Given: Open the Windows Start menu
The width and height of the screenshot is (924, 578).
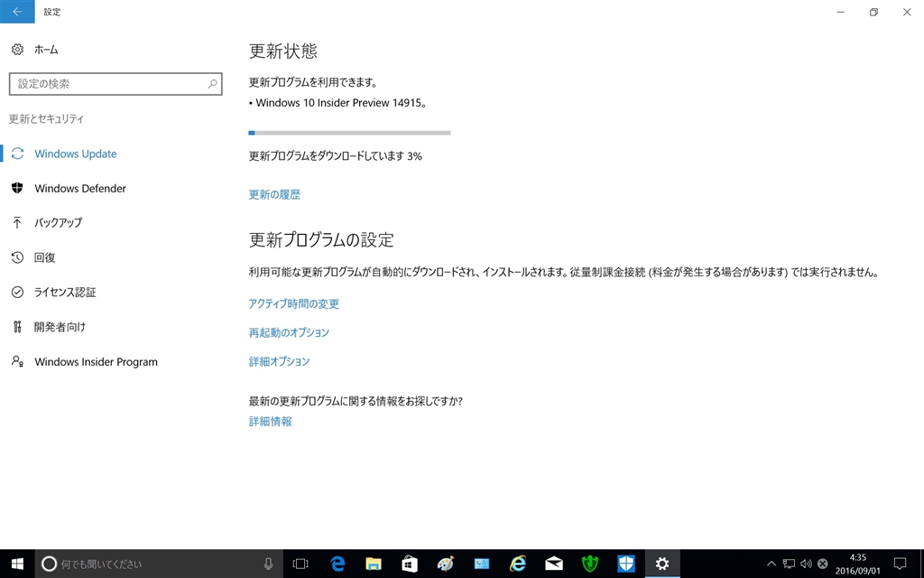Looking at the screenshot, I should [17, 564].
